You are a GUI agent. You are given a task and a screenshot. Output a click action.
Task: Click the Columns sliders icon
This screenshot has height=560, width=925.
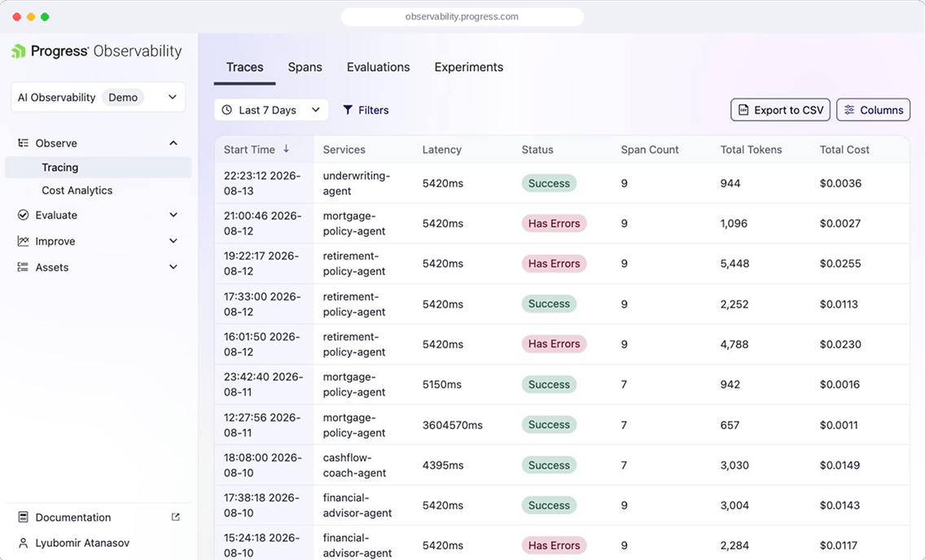click(849, 110)
